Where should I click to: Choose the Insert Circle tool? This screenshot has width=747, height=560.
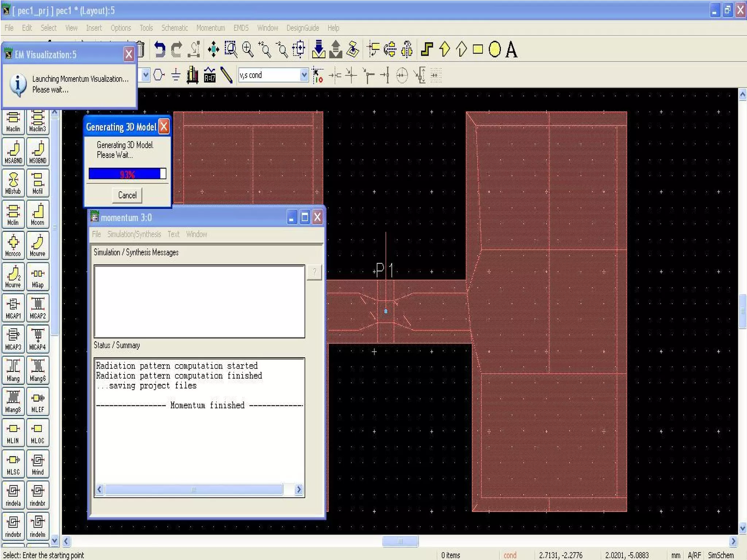pos(494,49)
